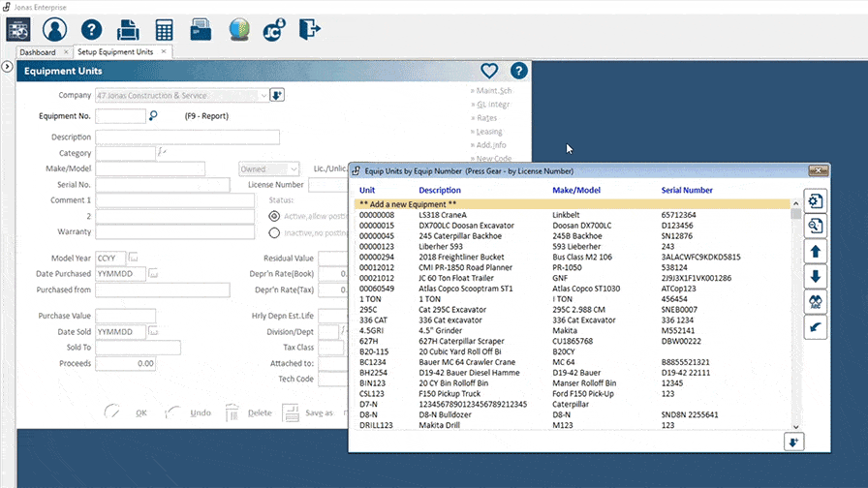
Task: Select Add a new Equipment row
Action: click(x=573, y=204)
